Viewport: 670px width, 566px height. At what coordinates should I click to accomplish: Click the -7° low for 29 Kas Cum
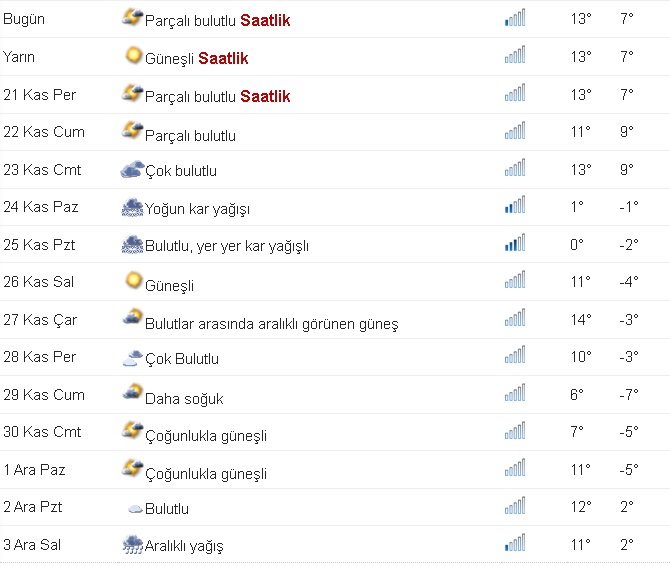627,395
